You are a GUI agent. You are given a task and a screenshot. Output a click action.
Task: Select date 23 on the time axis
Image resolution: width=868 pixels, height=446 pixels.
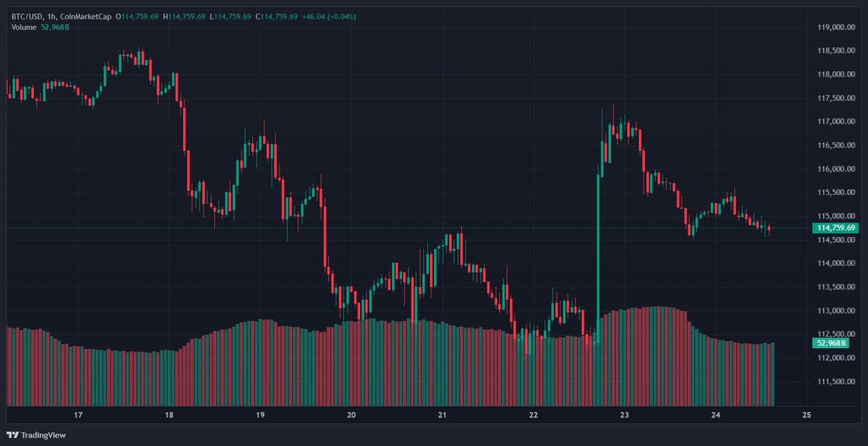click(x=625, y=415)
